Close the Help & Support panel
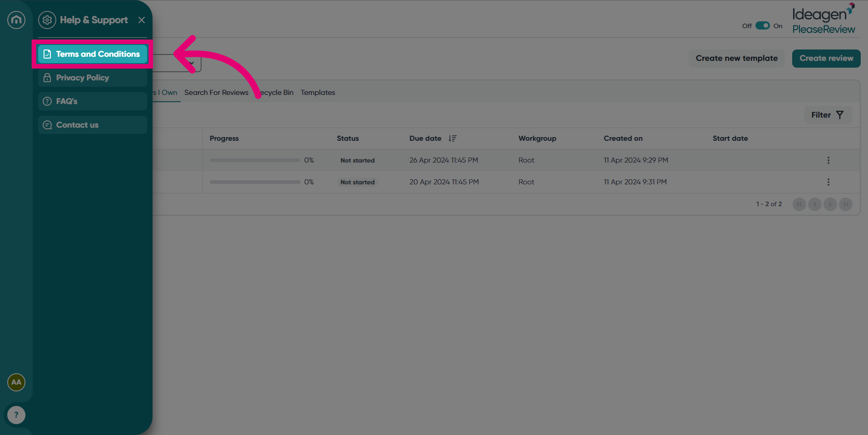The image size is (868, 435). click(x=142, y=20)
